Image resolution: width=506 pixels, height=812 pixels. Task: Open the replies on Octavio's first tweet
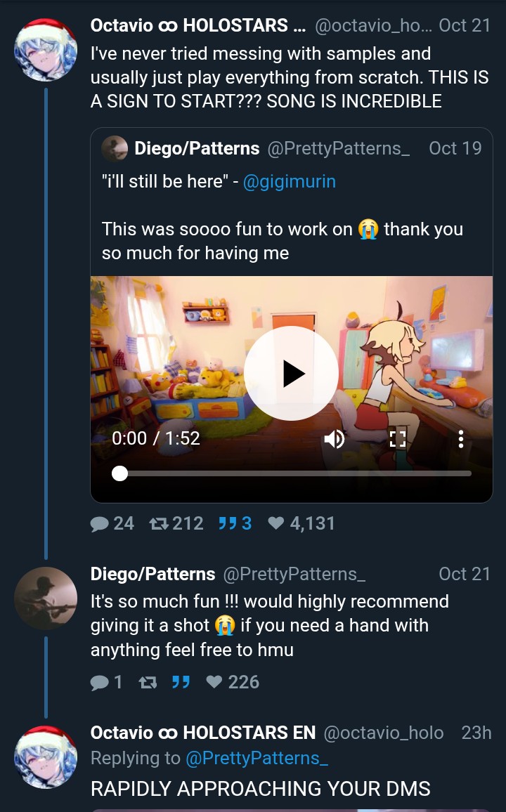pos(112,523)
